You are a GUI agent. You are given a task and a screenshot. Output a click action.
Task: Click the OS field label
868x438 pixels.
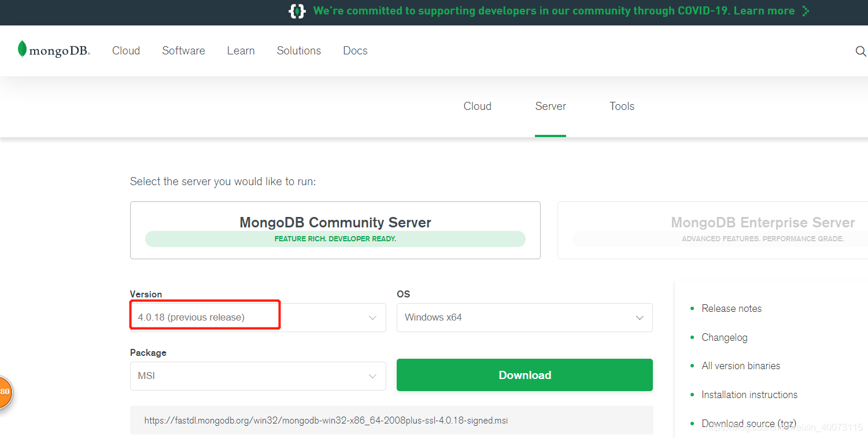[x=403, y=294]
